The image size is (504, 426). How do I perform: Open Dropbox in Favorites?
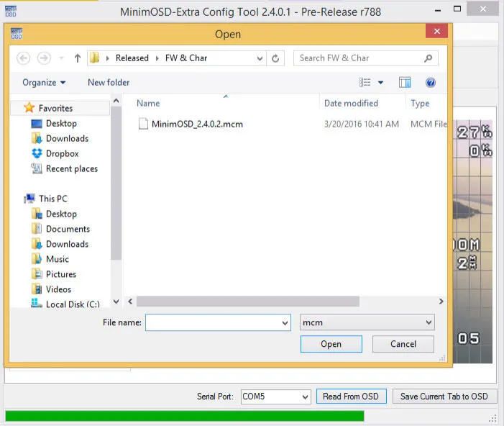point(62,153)
